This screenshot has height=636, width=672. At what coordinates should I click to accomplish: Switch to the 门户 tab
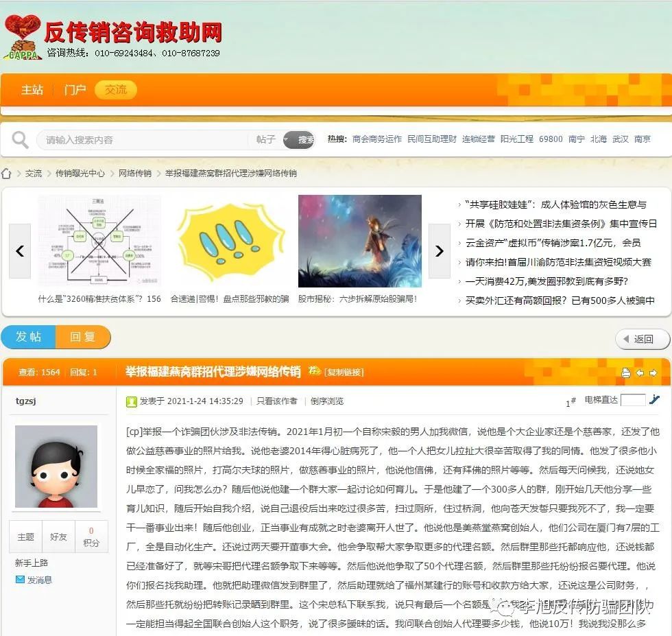click(75, 90)
